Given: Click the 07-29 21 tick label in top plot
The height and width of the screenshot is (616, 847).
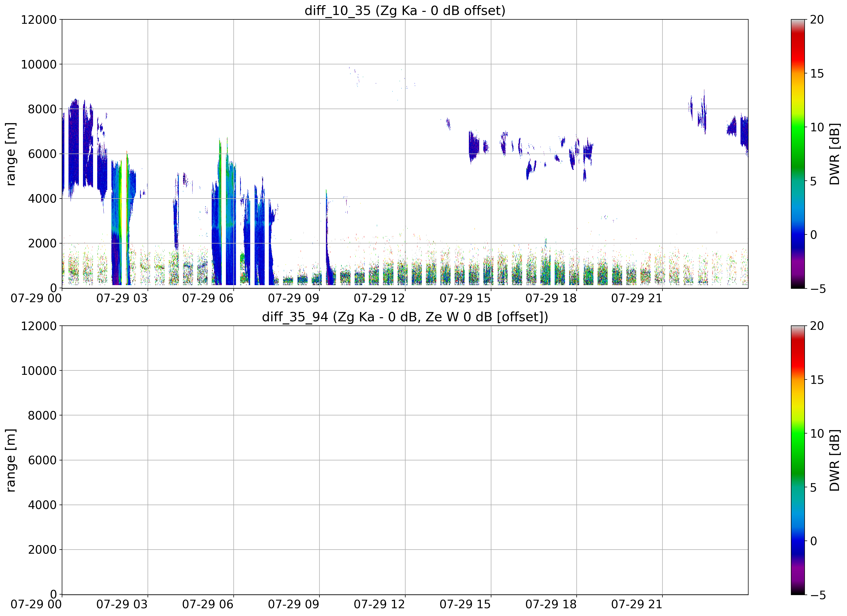Looking at the screenshot, I should 637,298.
